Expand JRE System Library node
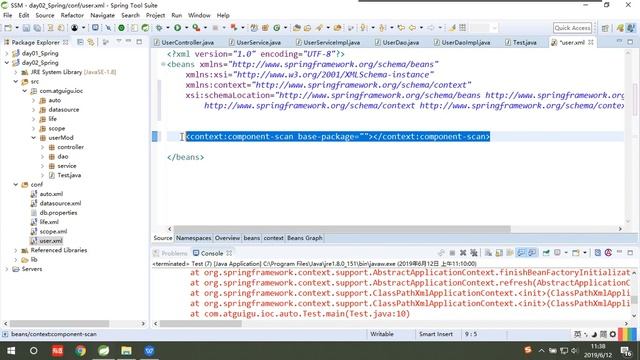 click(x=16, y=72)
